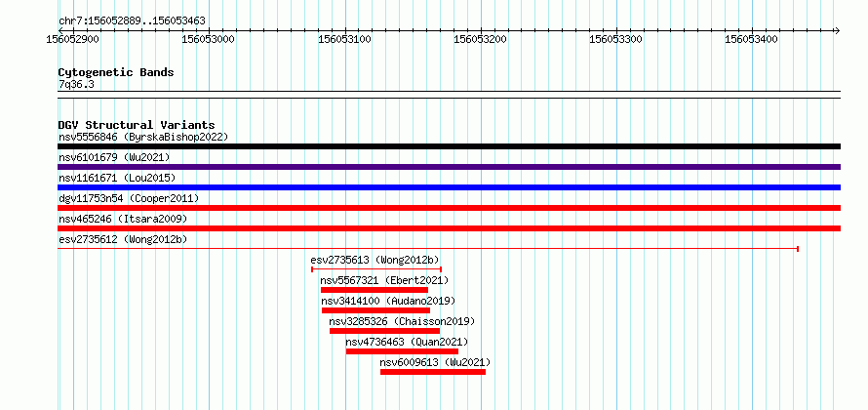This screenshot has width=868, height=410.
Task: Select the red nsv465246 variant bar
Action: pyautogui.click(x=449, y=228)
